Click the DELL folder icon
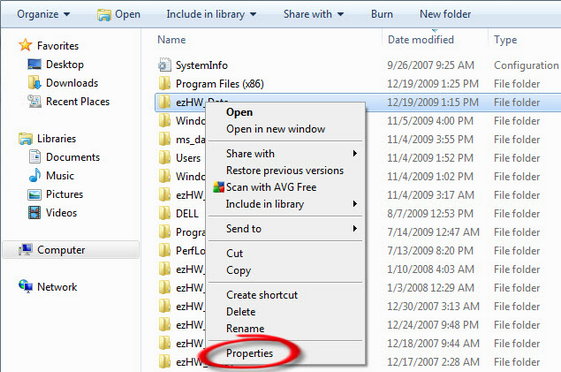The height and width of the screenshot is (372, 561). (165, 213)
